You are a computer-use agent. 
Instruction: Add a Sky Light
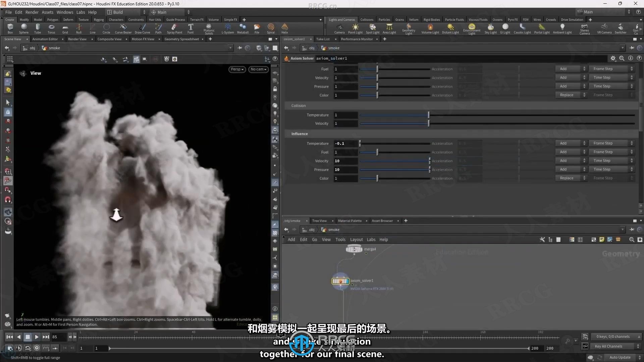[490, 28]
